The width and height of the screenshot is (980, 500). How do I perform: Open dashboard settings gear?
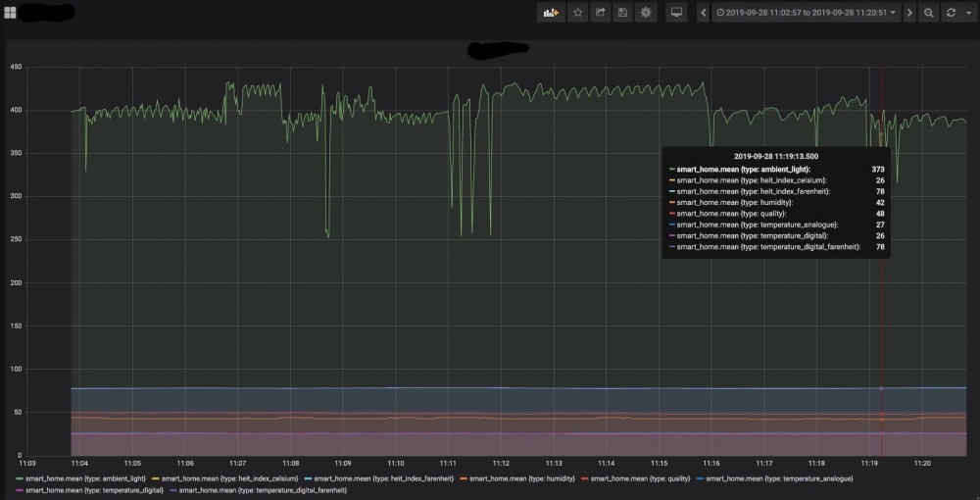pos(646,13)
